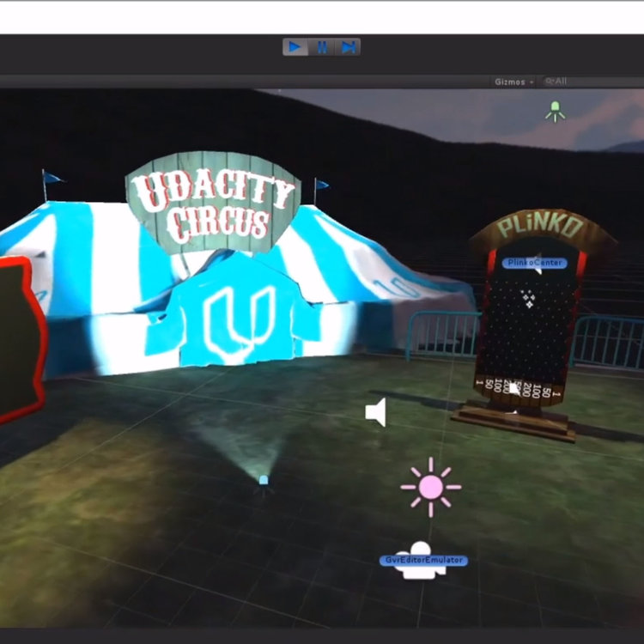Select the particle sparkle gizmo on Plinko board
This screenshot has width=644, height=644.
pos(528,299)
